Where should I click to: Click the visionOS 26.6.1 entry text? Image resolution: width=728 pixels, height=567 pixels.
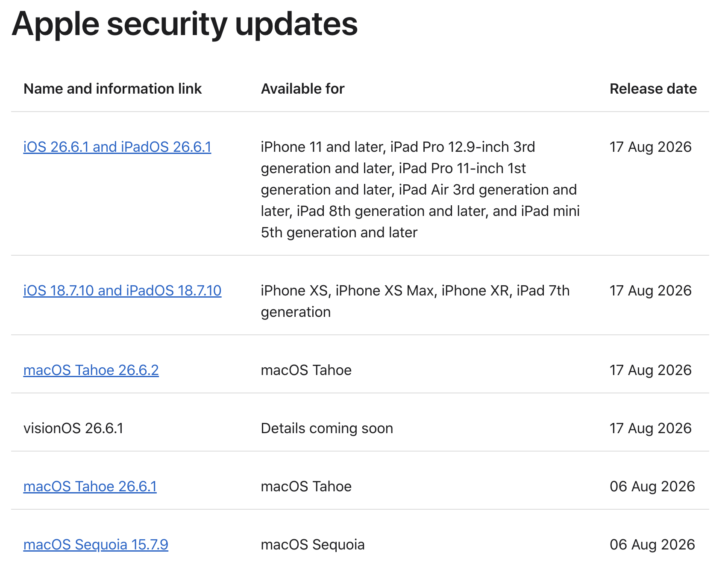pyautogui.click(x=73, y=428)
